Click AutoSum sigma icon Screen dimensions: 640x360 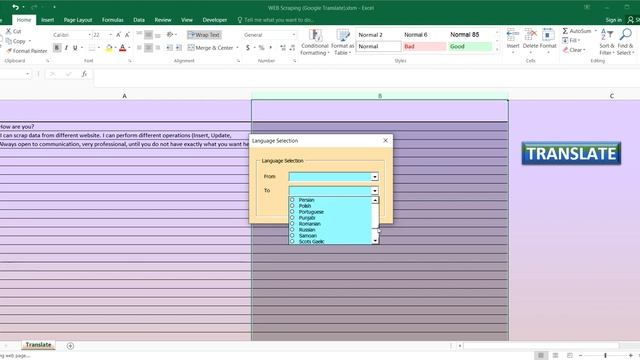coord(565,31)
